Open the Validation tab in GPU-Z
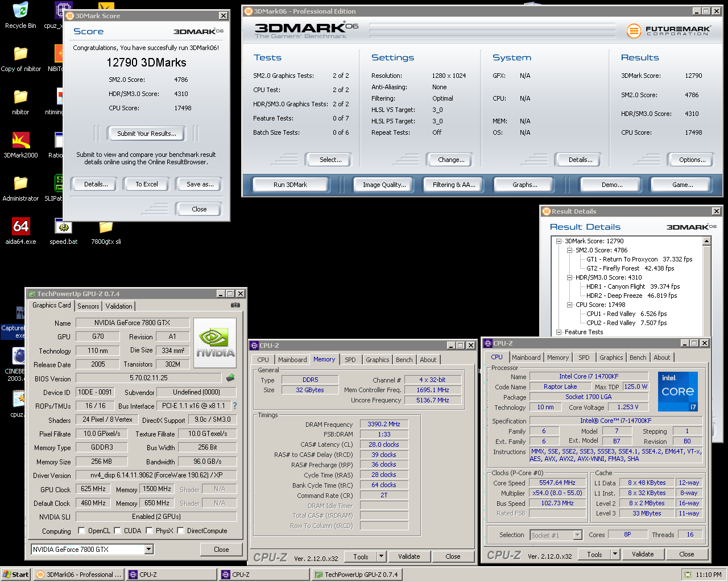Image resolution: width=728 pixels, height=582 pixels. [x=119, y=306]
